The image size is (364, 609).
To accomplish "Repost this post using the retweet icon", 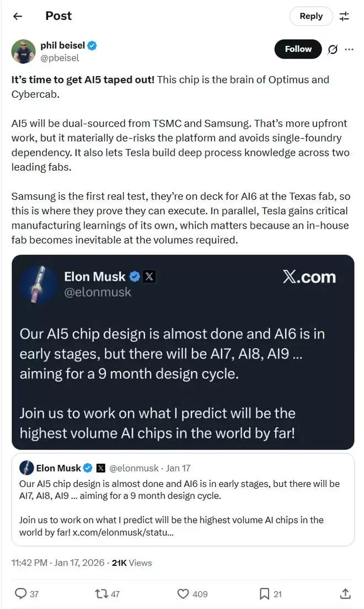I will [x=101, y=594].
